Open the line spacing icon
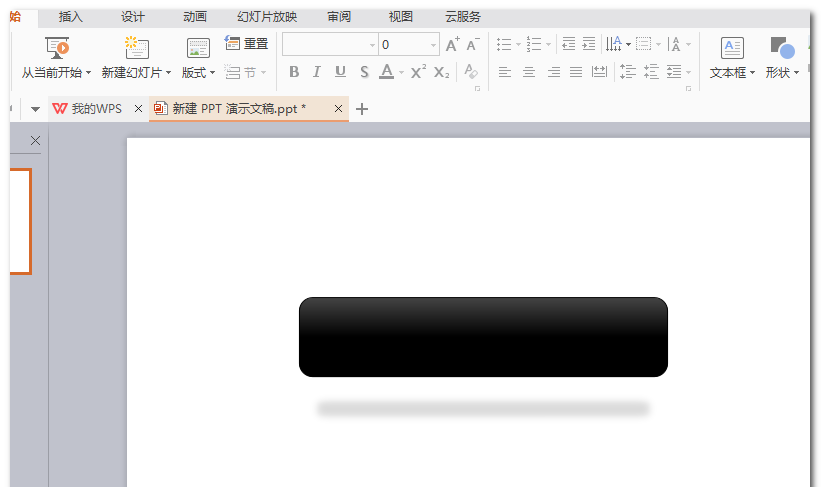821x487 pixels. (674, 72)
